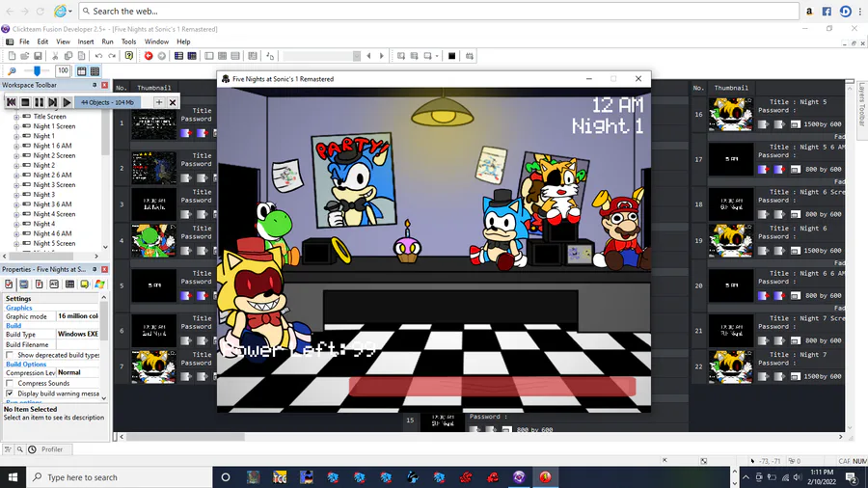
Task: Open the Events properties tab icon
Action: point(69,284)
